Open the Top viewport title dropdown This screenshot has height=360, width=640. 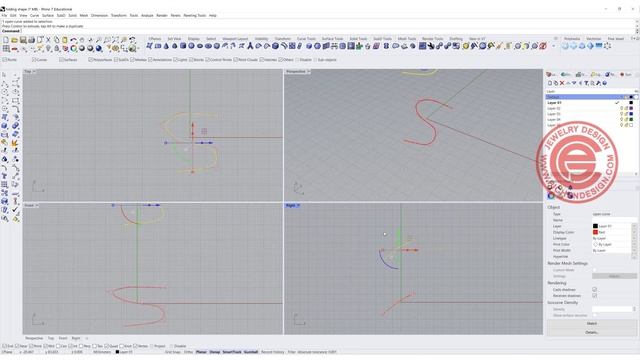[x=34, y=71]
